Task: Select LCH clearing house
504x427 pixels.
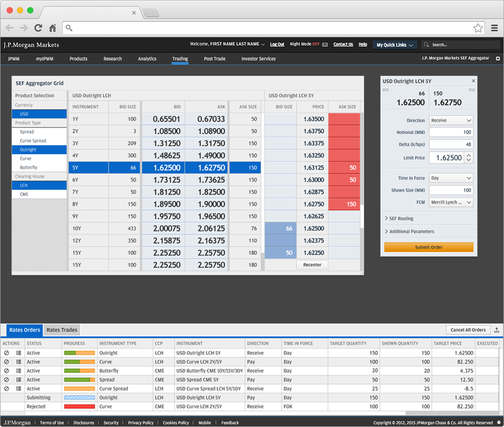Action: coord(39,185)
